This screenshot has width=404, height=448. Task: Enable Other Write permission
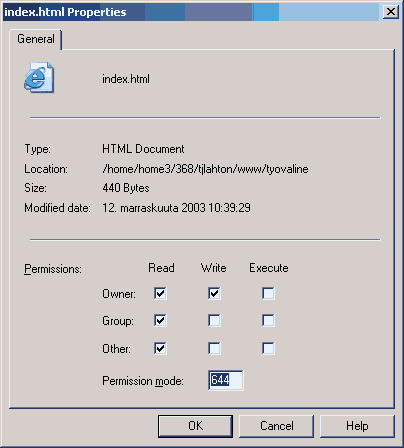coord(214,349)
